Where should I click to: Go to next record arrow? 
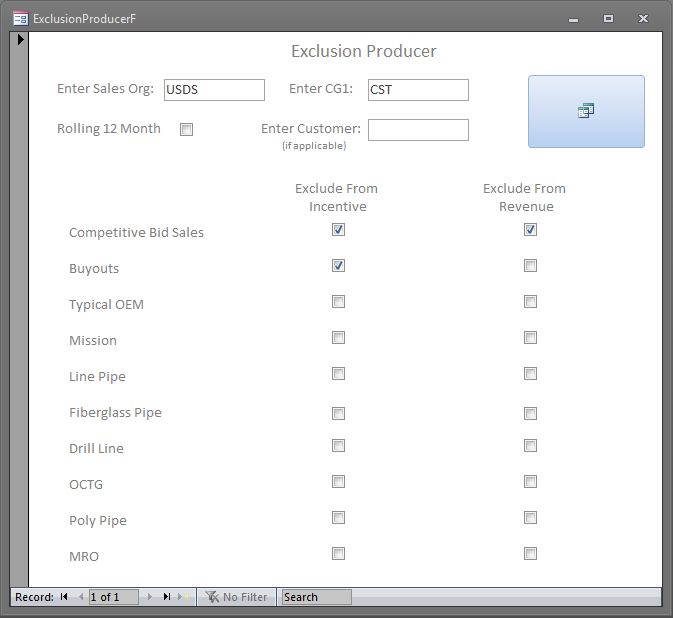click(x=149, y=597)
